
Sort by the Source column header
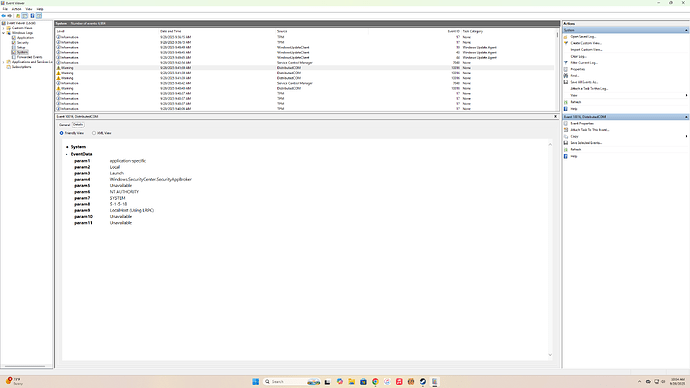[322, 31]
